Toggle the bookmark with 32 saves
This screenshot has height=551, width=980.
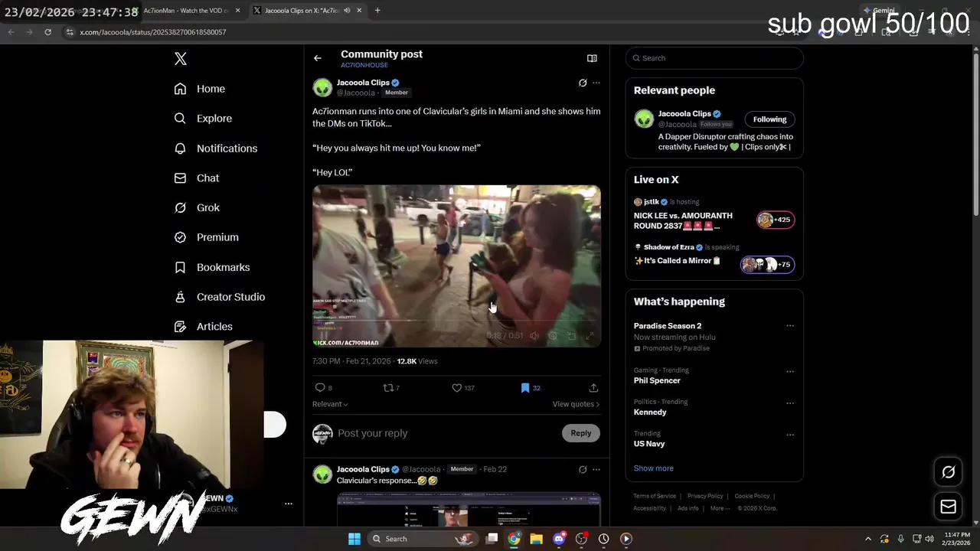point(531,388)
